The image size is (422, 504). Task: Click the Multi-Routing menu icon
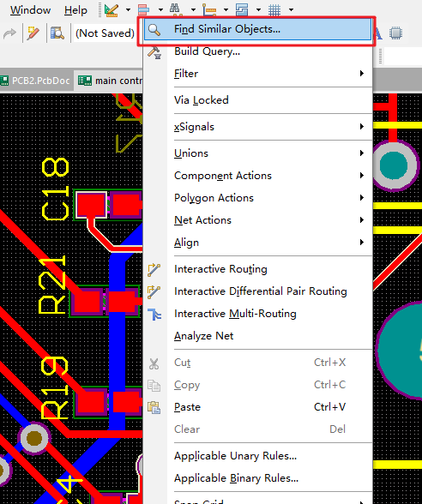pyautogui.click(x=154, y=315)
